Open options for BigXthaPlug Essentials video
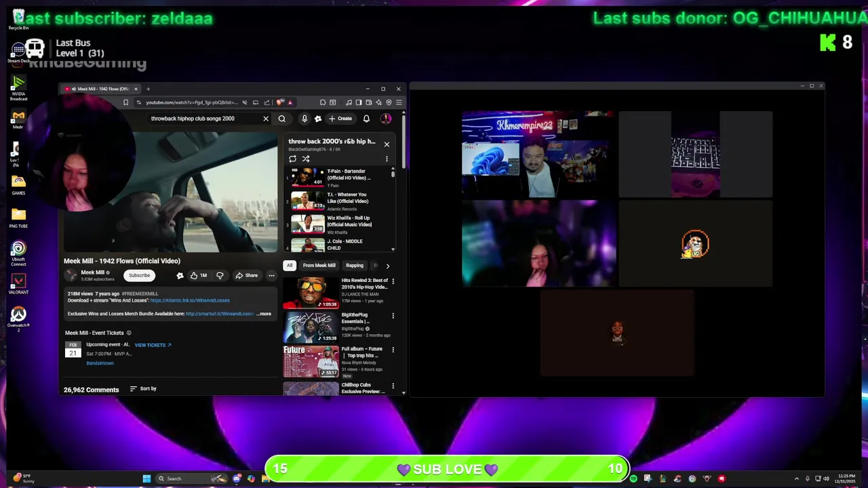Screen dimensions: 868x488 [x=393, y=316]
